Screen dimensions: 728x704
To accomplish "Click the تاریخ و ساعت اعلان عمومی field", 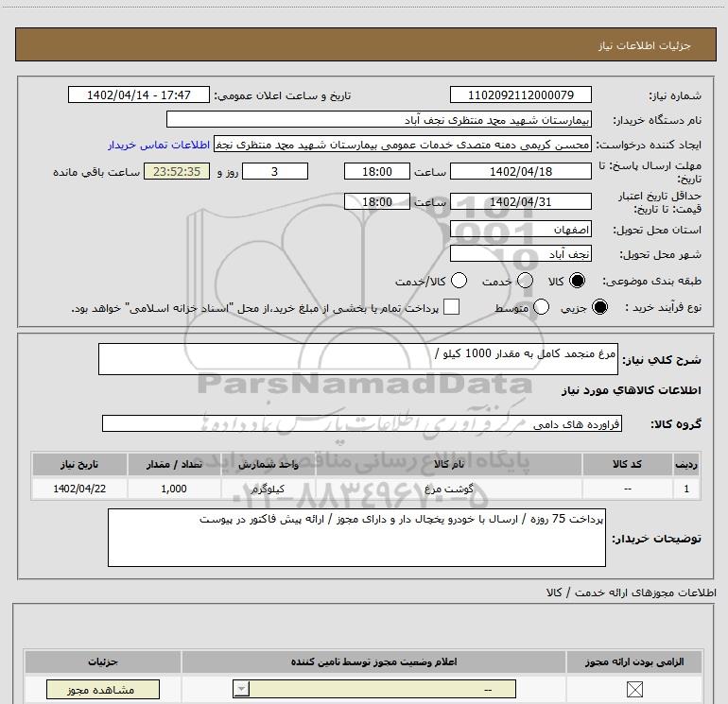I will coord(139,94).
